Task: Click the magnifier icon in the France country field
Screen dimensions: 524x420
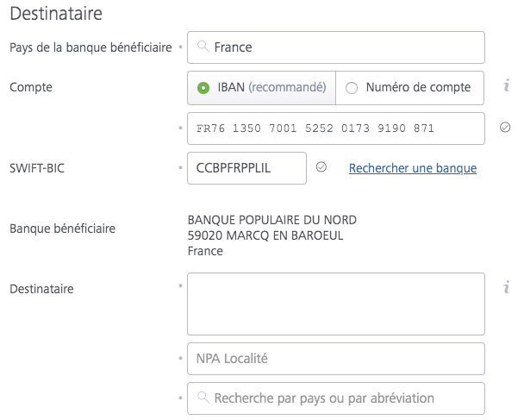Action: pos(203,47)
